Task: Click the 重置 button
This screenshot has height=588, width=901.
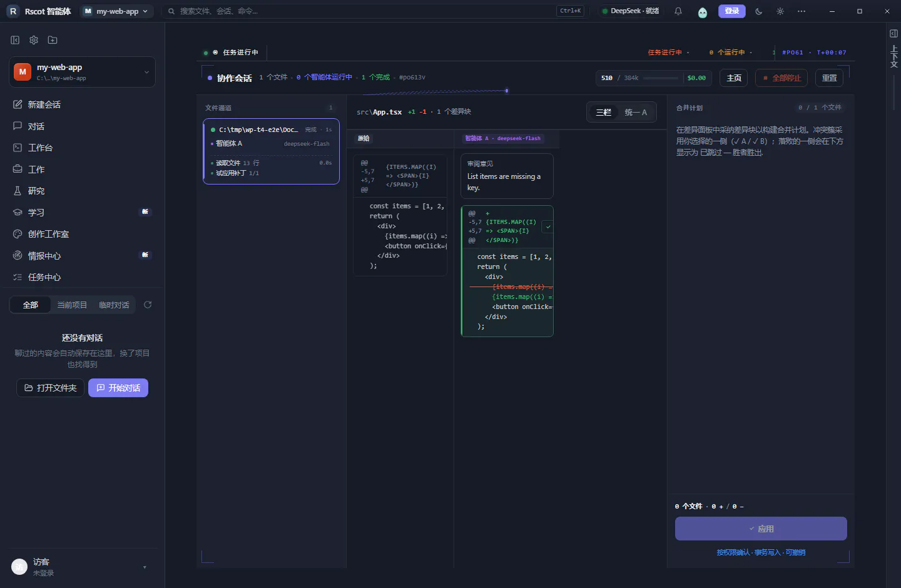Action: point(829,78)
